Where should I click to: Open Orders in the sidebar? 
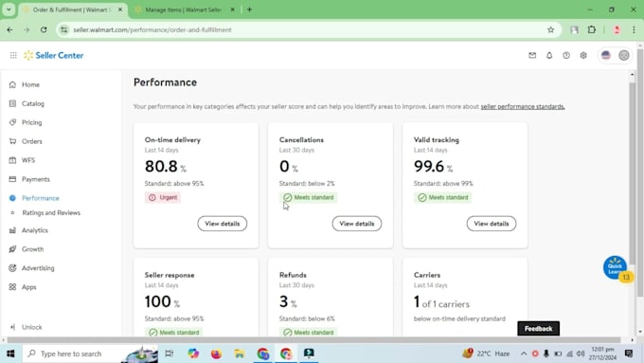(x=32, y=141)
